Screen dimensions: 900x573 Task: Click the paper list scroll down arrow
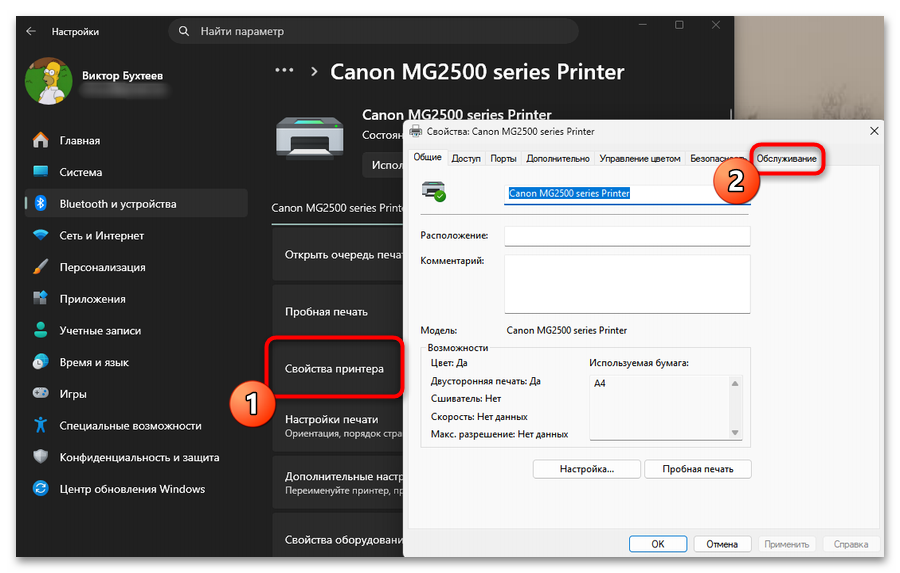coord(735,433)
